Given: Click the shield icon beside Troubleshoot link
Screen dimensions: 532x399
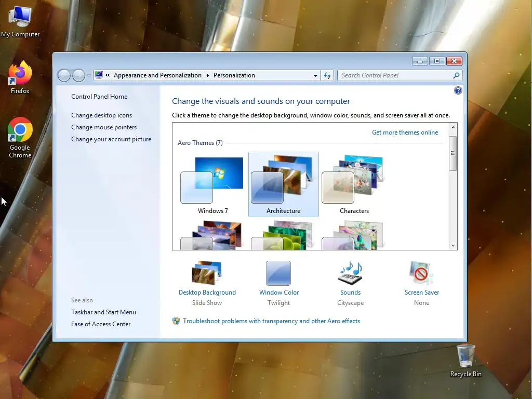Looking at the screenshot, I should coord(176,321).
